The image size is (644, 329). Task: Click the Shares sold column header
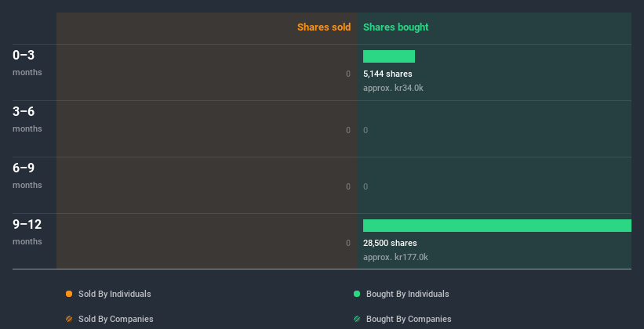tap(324, 27)
